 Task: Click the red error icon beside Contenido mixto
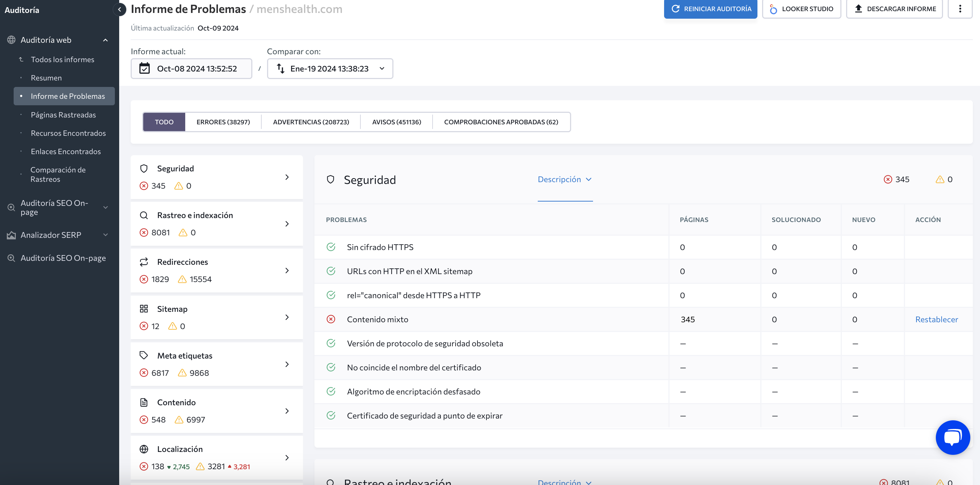(331, 319)
